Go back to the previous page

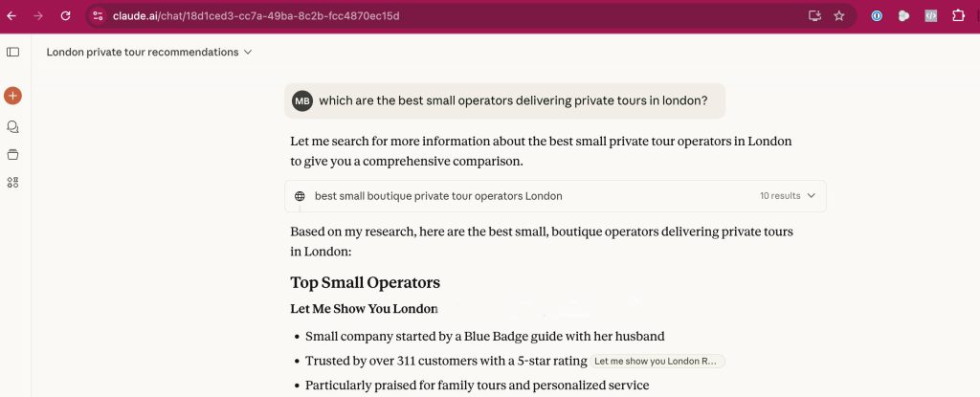(11, 15)
